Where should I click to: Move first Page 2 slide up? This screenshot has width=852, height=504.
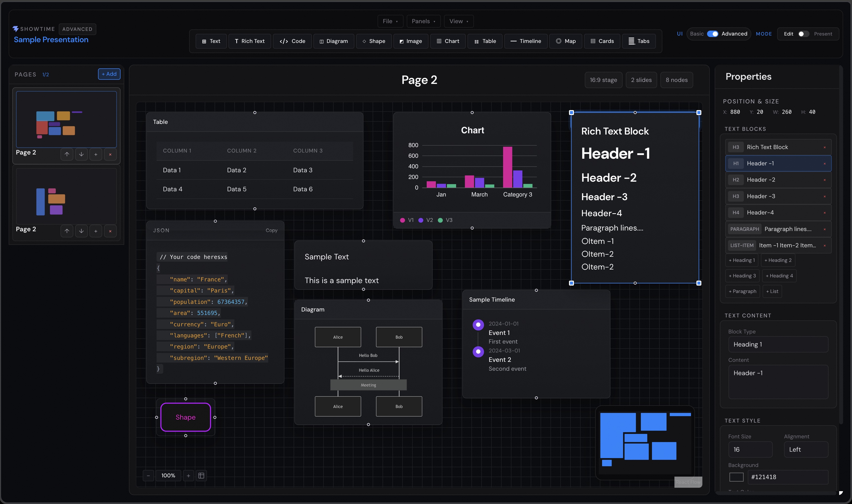click(67, 154)
